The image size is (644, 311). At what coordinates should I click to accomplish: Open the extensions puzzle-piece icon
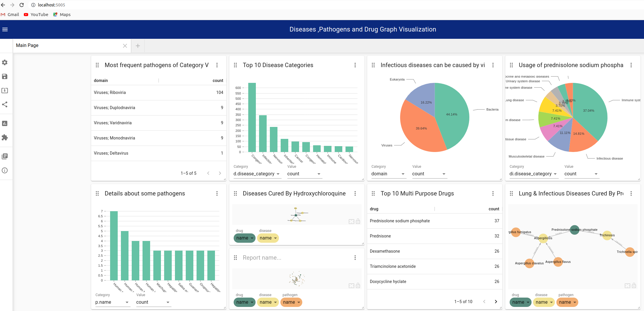click(5, 137)
